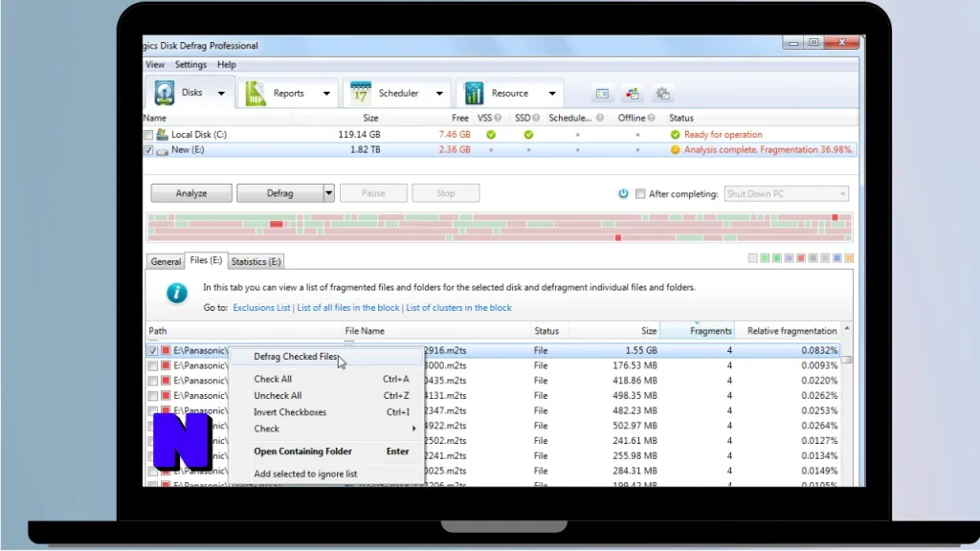The image size is (980, 551).
Task: Open List of clusters in the block
Action: click(458, 307)
